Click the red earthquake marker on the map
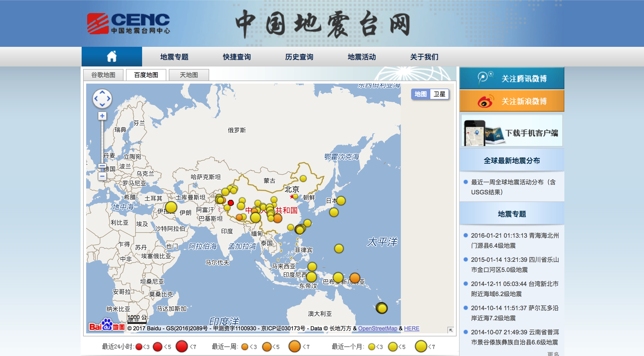The image size is (644, 356). (x=231, y=203)
